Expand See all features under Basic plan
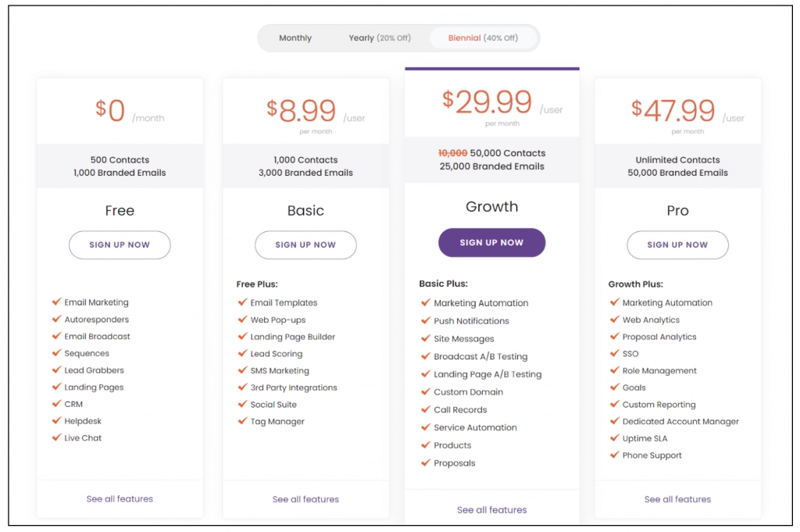This screenshot has height=532, width=800. pyautogui.click(x=305, y=499)
